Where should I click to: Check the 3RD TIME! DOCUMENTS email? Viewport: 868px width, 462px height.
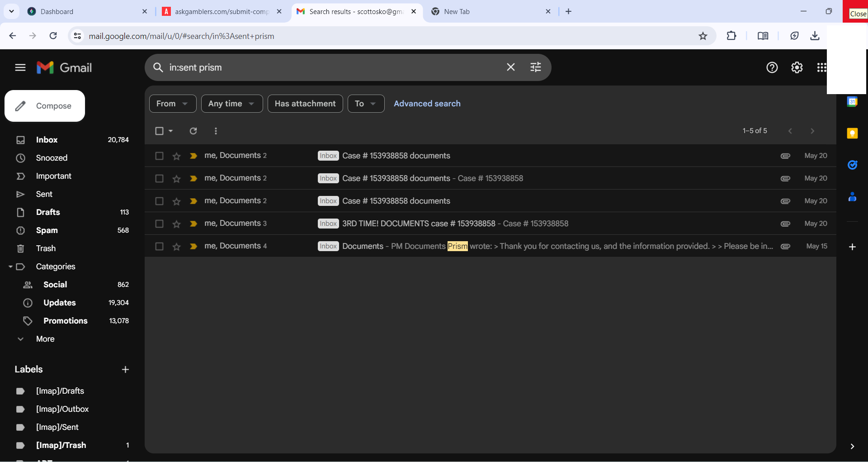coord(159,224)
